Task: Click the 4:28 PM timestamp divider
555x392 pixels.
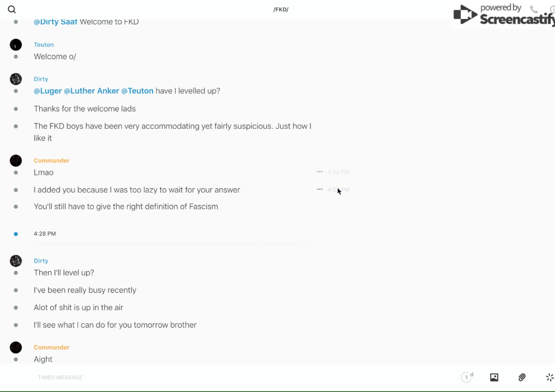Action: click(45, 234)
